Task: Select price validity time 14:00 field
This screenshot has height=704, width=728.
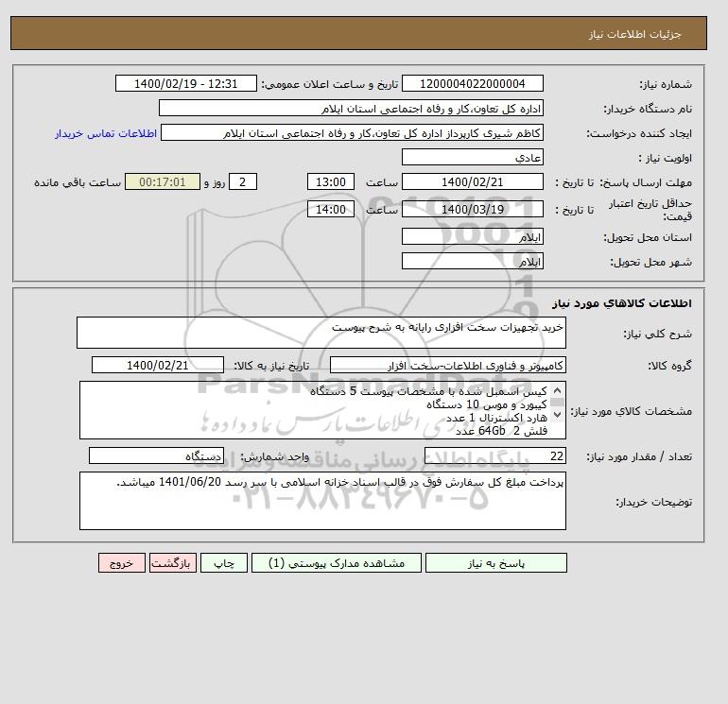Action: coord(331,209)
